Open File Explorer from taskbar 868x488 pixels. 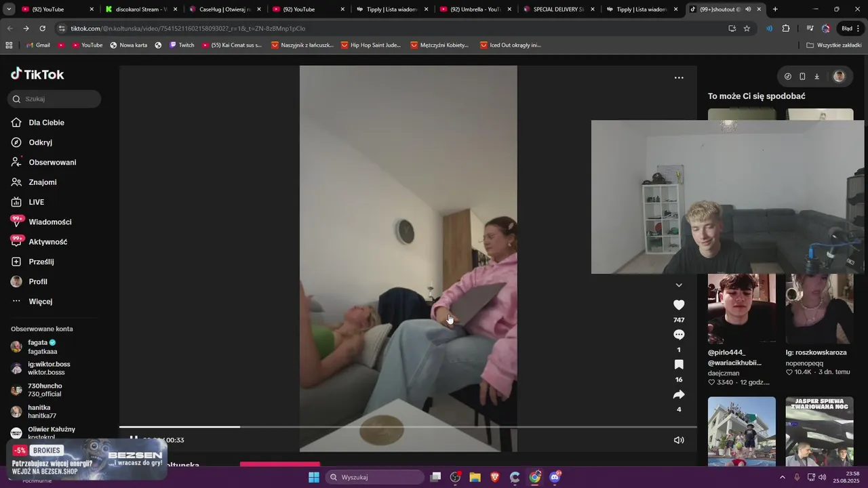click(x=475, y=477)
